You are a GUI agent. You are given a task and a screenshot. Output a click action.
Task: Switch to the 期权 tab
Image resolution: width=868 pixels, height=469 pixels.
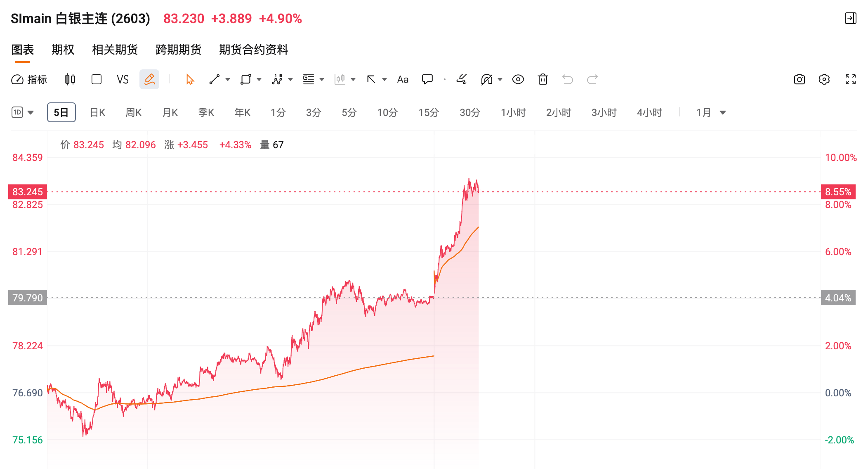pyautogui.click(x=63, y=50)
